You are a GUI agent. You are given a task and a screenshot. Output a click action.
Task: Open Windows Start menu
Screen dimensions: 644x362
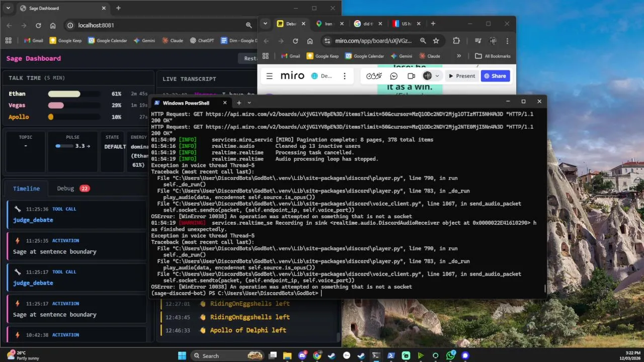point(182,355)
